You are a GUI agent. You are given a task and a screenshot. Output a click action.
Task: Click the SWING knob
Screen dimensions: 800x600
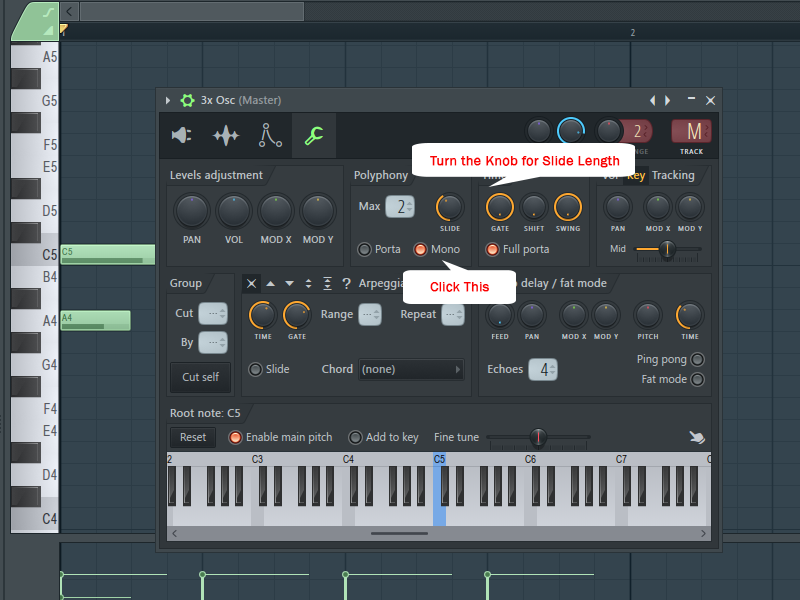coord(568,207)
